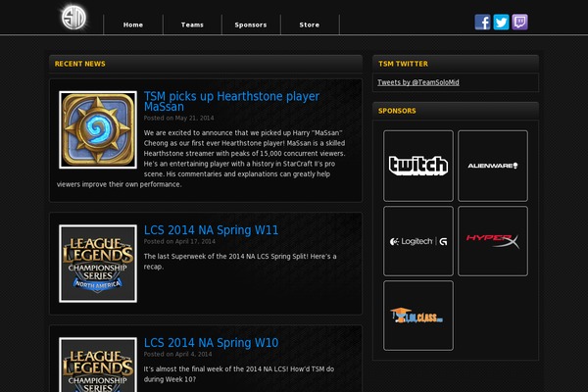Open the LCS 2014 NA Spring W11 article

(x=211, y=230)
